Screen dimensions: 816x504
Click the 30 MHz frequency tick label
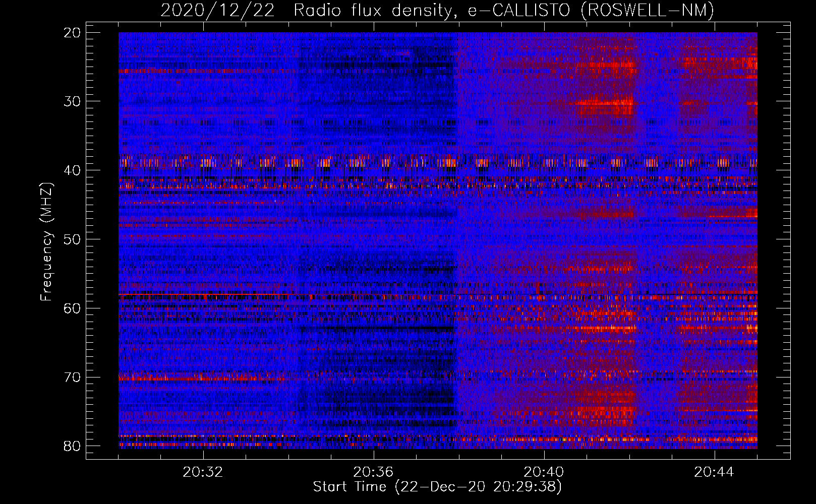[x=73, y=102]
